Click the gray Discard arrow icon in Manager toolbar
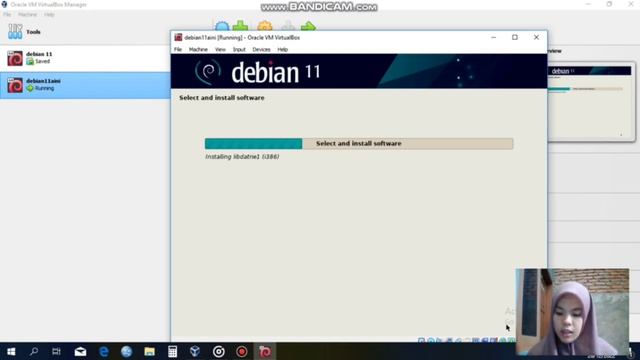This screenshot has height=360, width=640. [x=288, y=26]
